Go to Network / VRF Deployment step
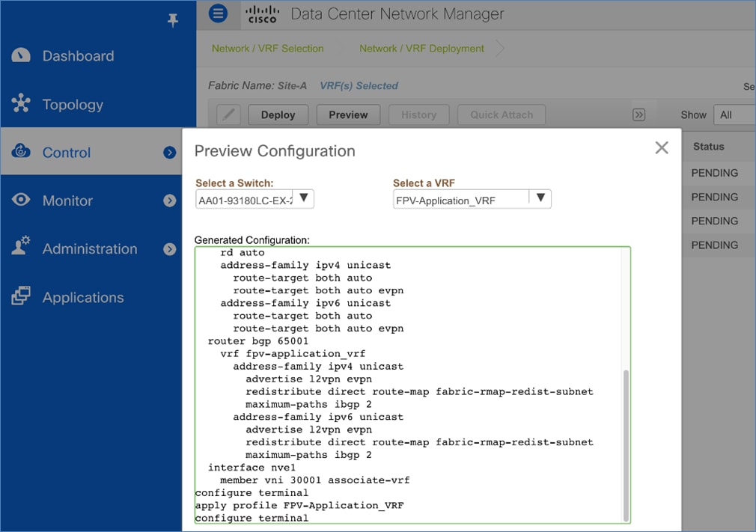 pyautogui.click(x=421, y=49)
